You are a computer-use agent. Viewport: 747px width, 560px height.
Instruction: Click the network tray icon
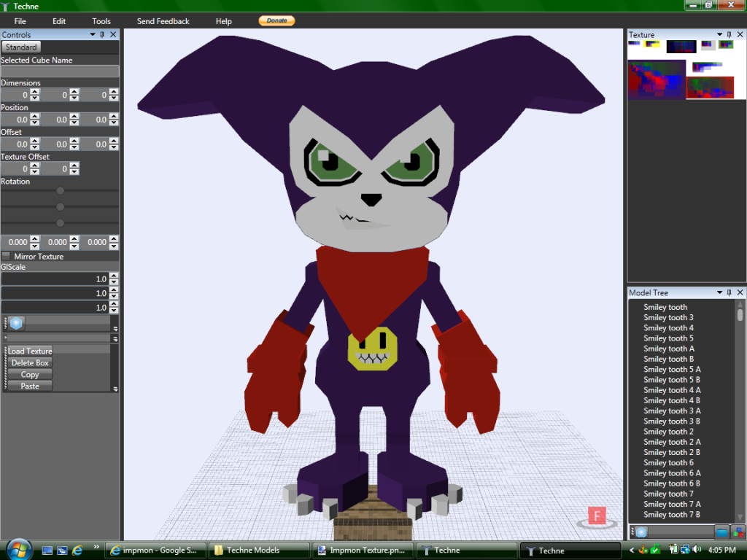(685, 550)
